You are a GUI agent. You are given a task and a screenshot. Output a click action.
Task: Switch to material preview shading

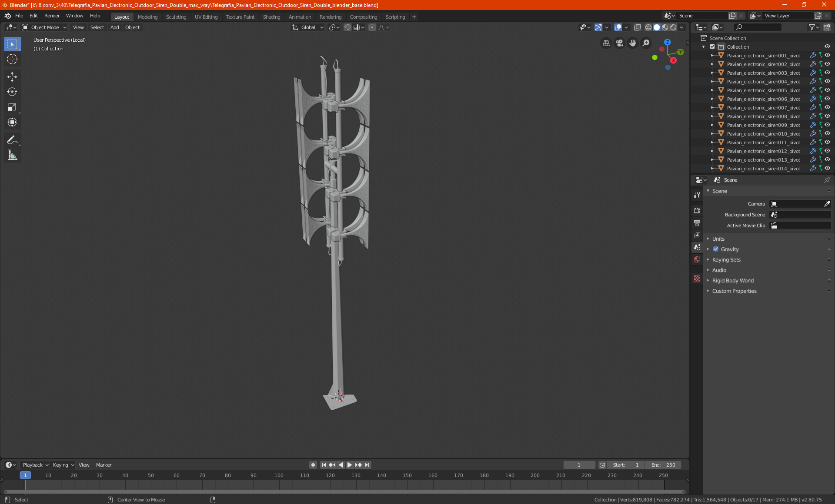tap(665, 27)
